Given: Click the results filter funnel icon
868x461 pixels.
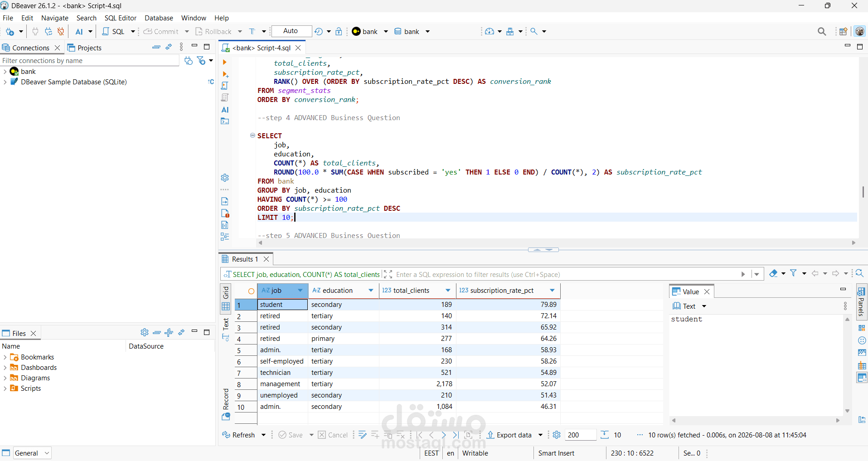Looking at the screenshot, I should tap(794, 273).
